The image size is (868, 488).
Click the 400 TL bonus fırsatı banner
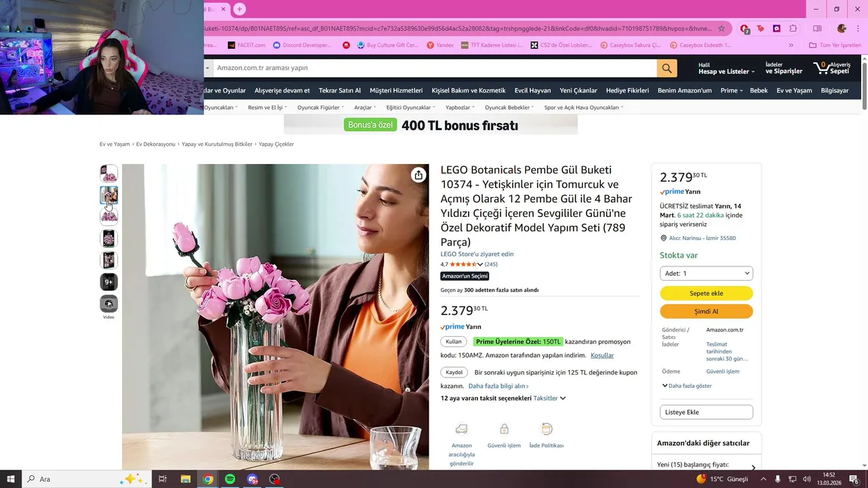(x=431, y=125)
